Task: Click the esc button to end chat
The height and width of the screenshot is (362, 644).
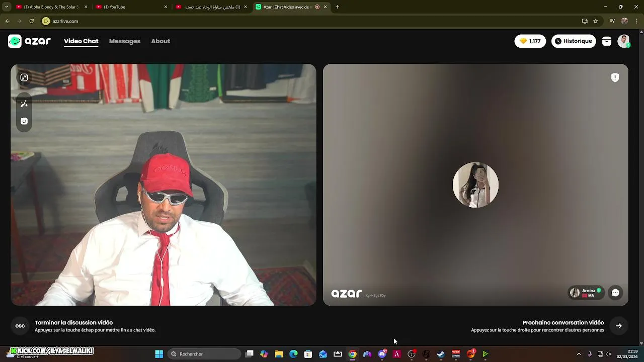Action: (x=20, y=326)
